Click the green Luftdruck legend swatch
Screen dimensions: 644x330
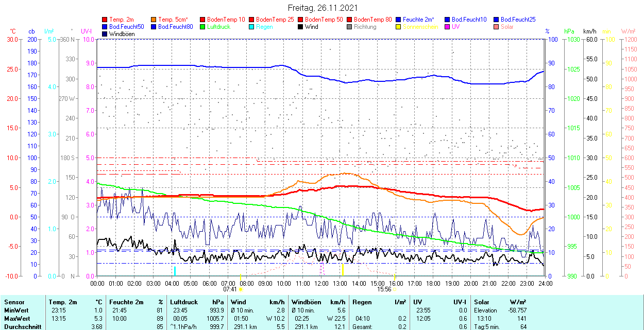203,27
